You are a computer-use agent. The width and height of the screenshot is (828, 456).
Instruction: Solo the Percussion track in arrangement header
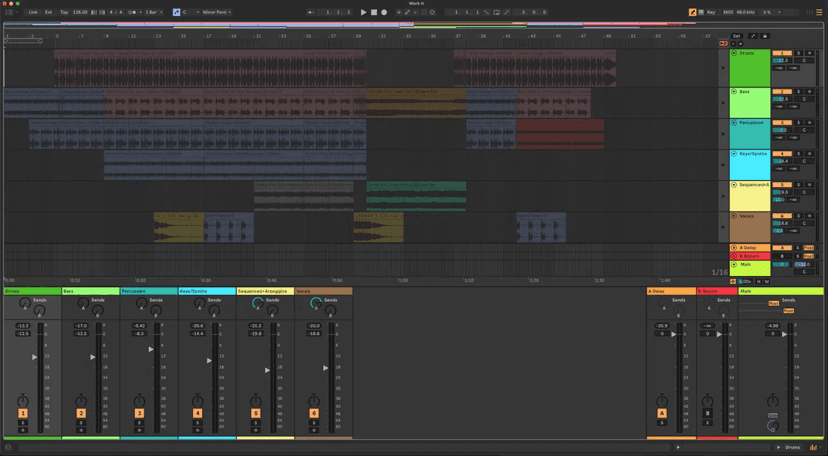point(798,122)
